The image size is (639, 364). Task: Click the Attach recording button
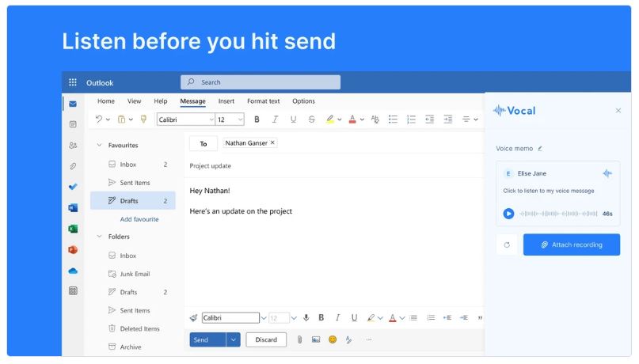click(x=572, y=245)
